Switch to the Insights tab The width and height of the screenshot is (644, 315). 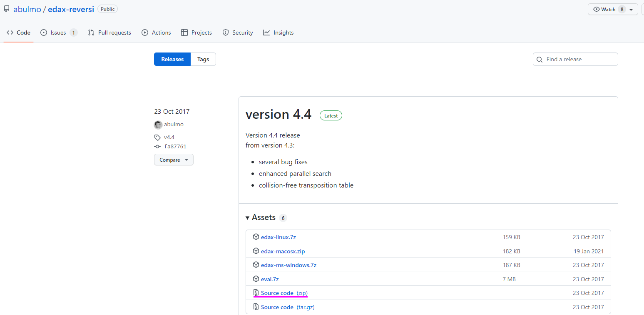[x=278, y=32]
